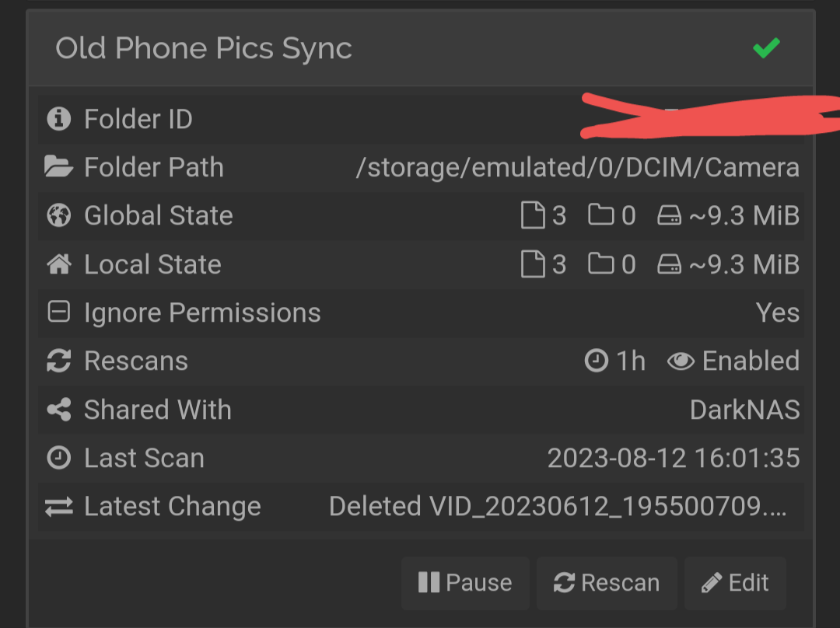
Task: Click the green checkmark status icon
Action: (767, 48)
